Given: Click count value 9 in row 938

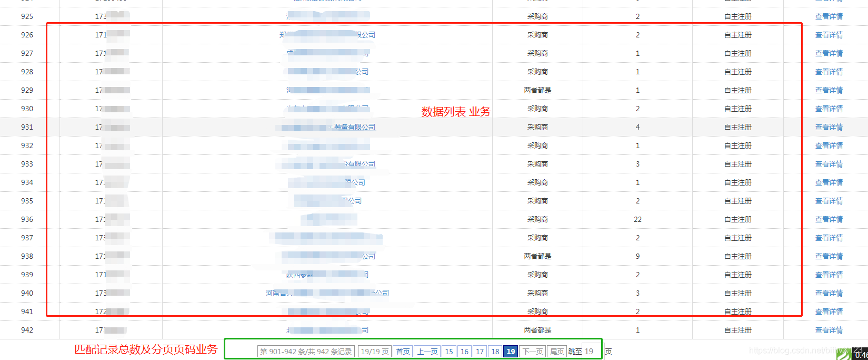Looking at the screenshot, I should 637,256.
